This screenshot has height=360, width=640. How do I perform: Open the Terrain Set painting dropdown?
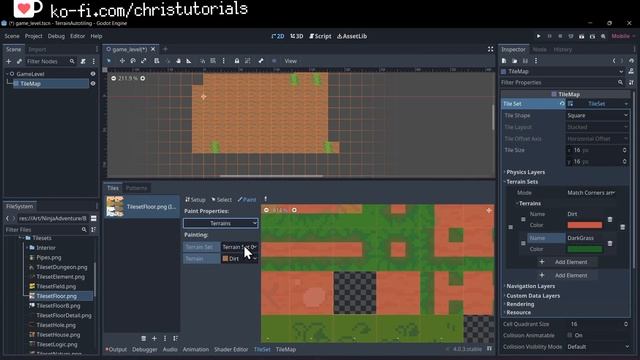pyautogui.click(x=239, y=247)
